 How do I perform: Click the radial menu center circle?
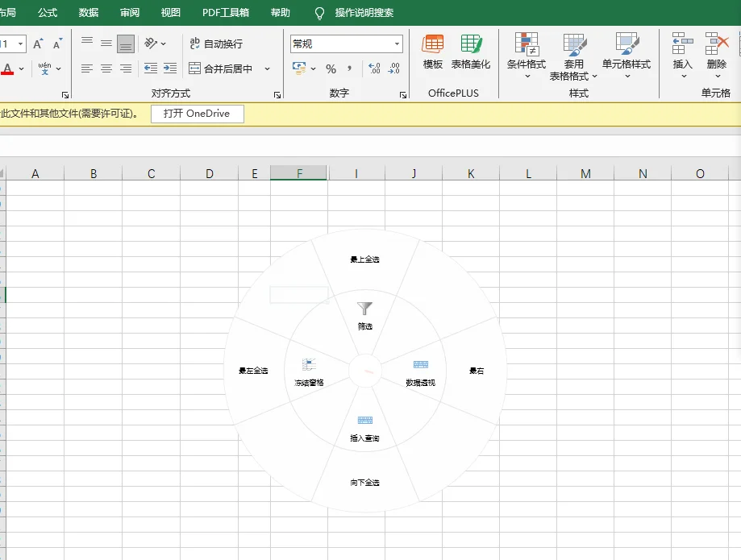365,371
